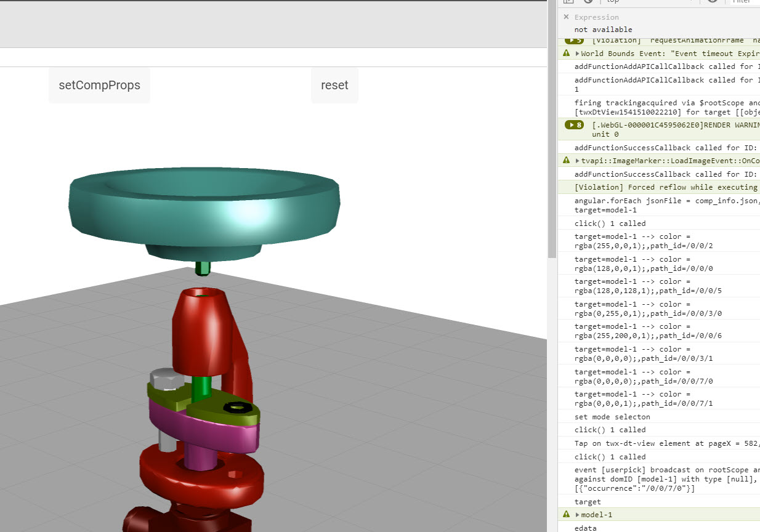Click the warning icon beside tvapi ImageMarker log
This screenshot has height=532, width=760.
(x=566, y=160)
